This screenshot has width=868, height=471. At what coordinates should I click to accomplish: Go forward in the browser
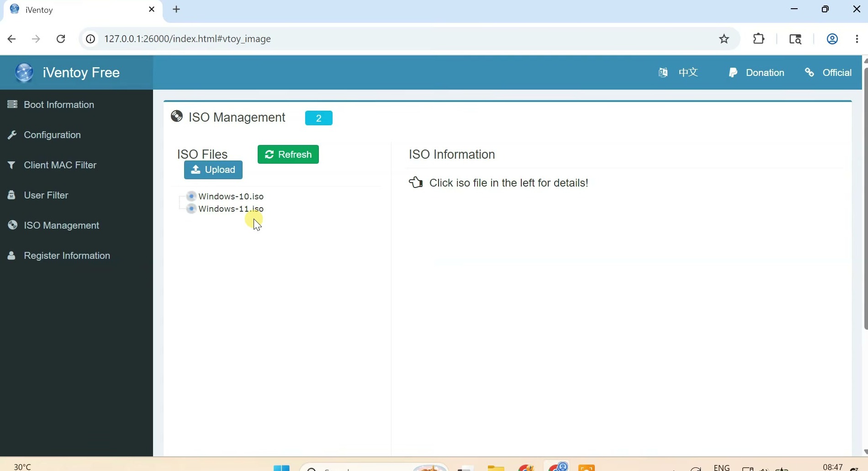click(x=36, y=39)
